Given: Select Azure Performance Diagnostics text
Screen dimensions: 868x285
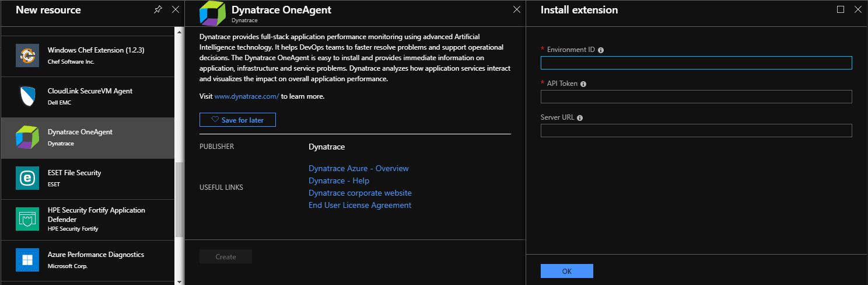Looking at the screenshot, I should point(96,255).
